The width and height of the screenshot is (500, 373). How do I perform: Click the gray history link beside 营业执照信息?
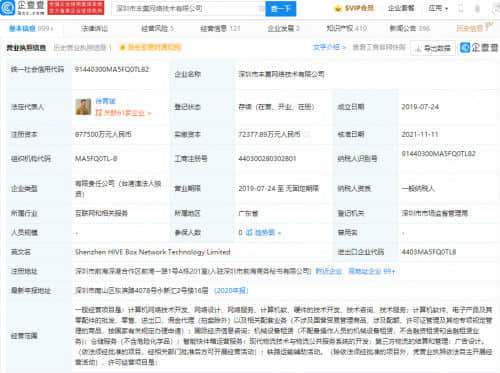point(82,48)
